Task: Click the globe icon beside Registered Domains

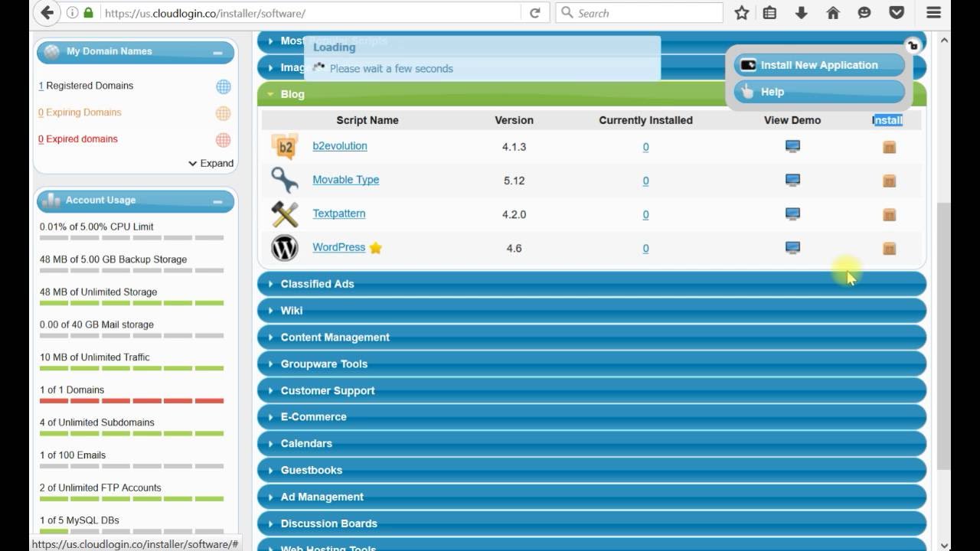Action: pyautogui.click(x=223, y=86)
